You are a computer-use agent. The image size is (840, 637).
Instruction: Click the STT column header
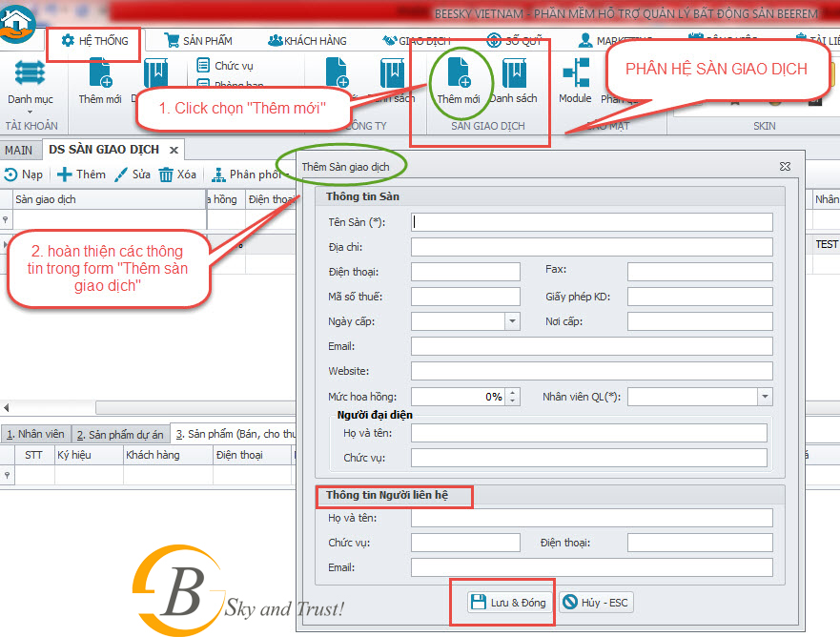tap(33, 456)
